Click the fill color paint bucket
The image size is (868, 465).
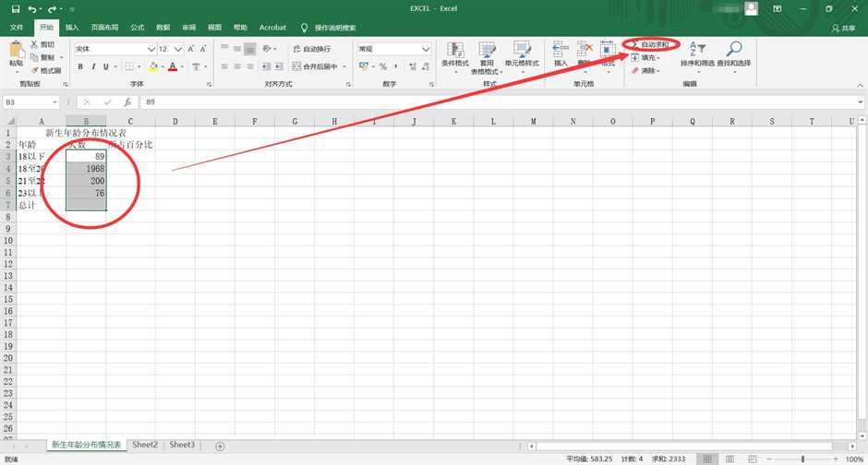(154, 66)
